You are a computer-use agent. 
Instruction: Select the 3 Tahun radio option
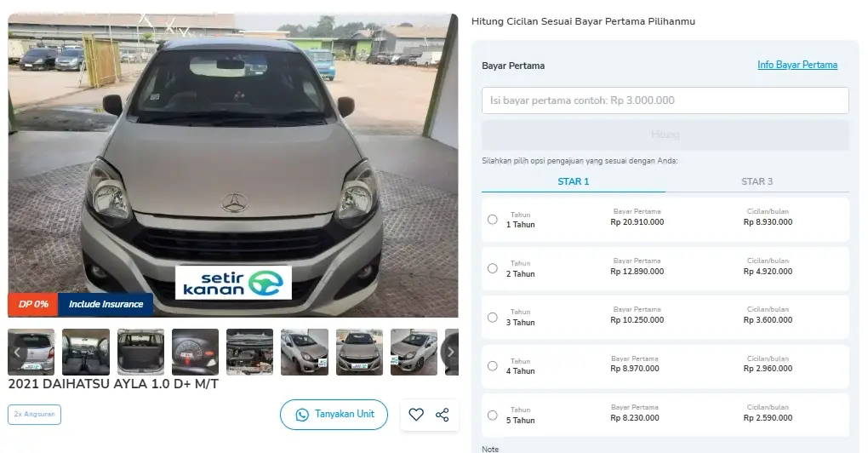click(492, 318)
